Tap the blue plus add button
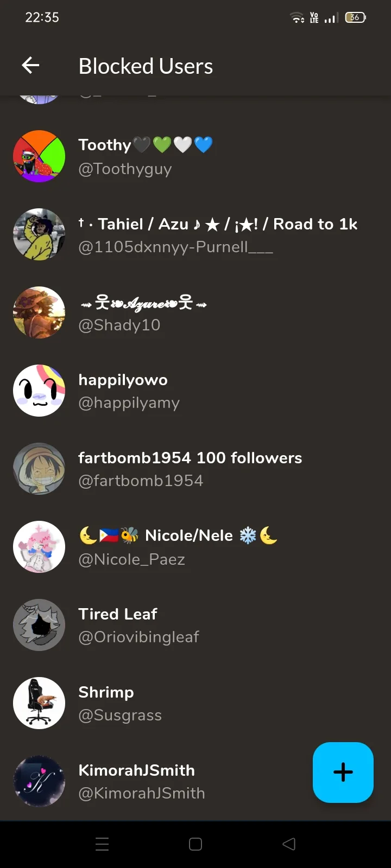391x868 pixels. point(343,772)
